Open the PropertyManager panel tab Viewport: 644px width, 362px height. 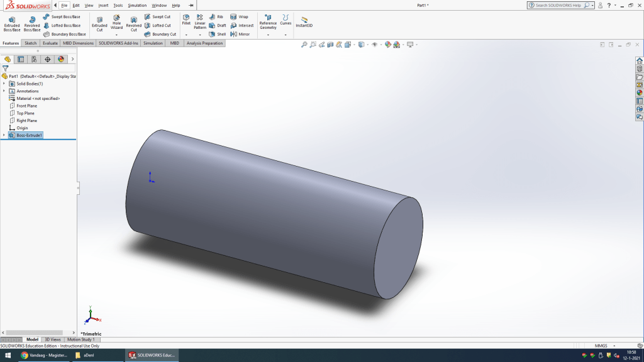point(21,59)
